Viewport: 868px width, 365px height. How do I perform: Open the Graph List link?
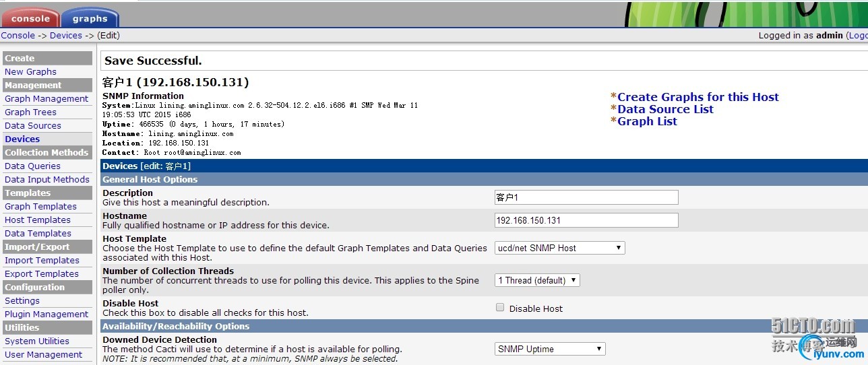coord(647,121)
